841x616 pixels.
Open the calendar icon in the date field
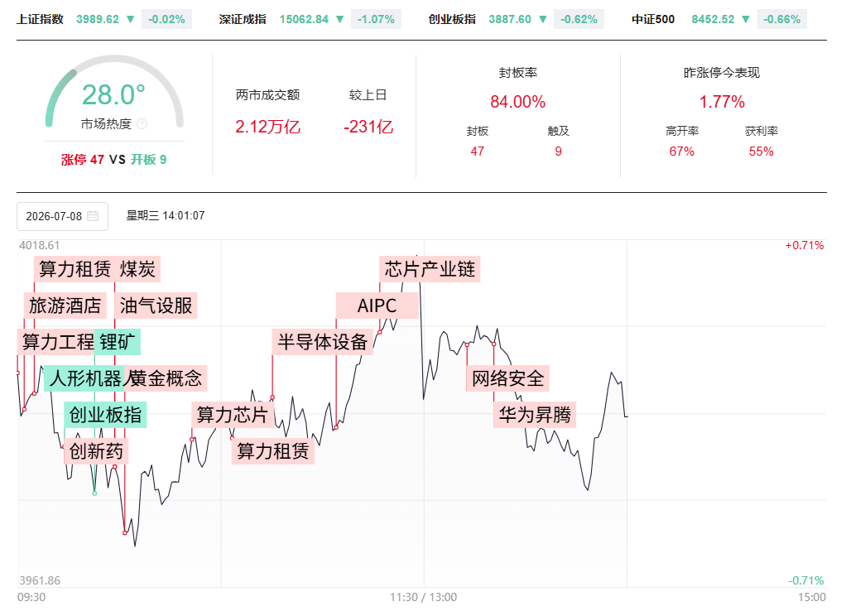pos(93,216)
